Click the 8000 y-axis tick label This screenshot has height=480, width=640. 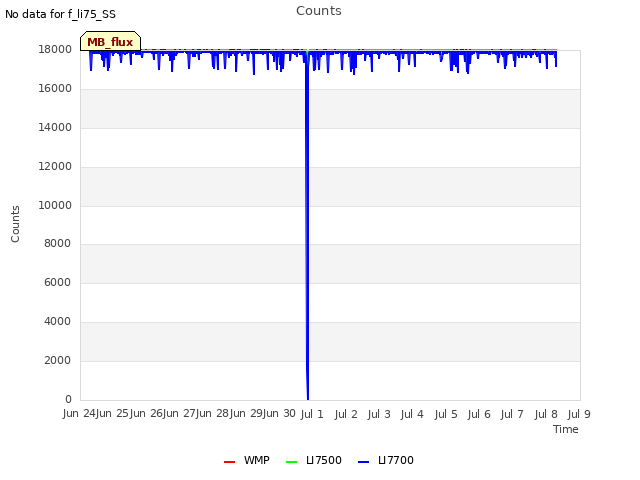[57, 243]
